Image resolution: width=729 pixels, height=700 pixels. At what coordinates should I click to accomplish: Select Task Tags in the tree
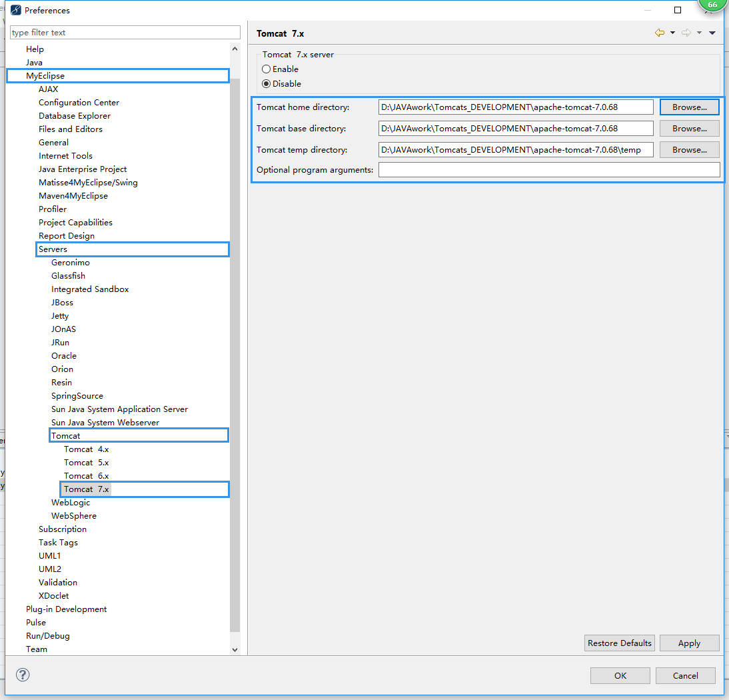(x=58, y=542)
